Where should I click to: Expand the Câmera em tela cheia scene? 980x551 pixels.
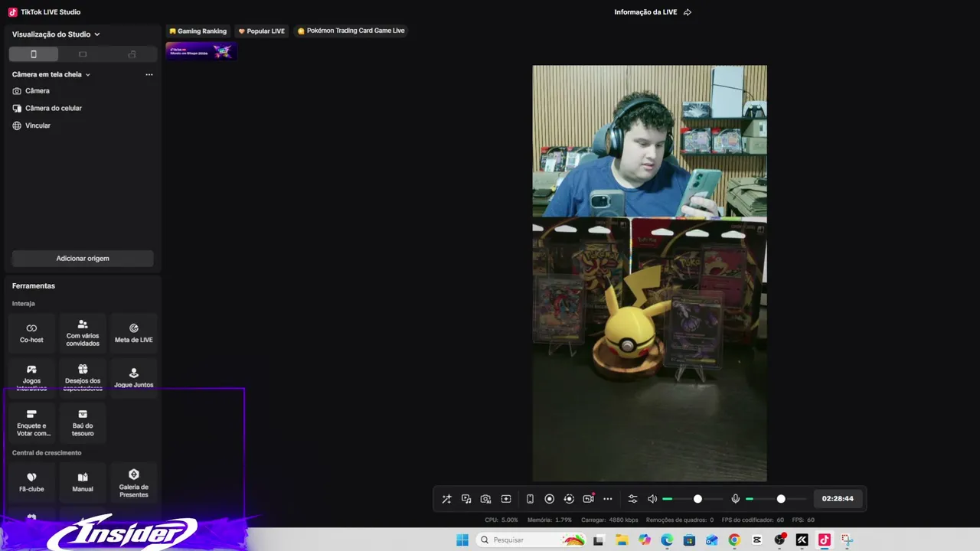click(51, 74)
